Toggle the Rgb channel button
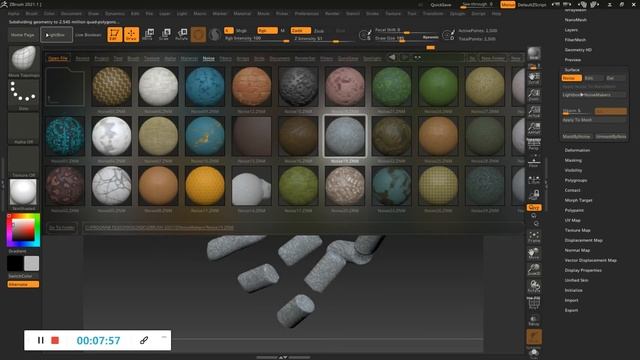Image resolution: width=640 pixels, height=360 pixels. pos(267,31)
